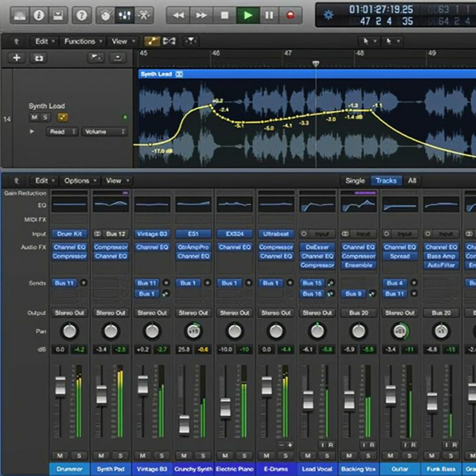476x476 pixels.
Task: Add a new track with plus button
Action: (x=17, y=58)
